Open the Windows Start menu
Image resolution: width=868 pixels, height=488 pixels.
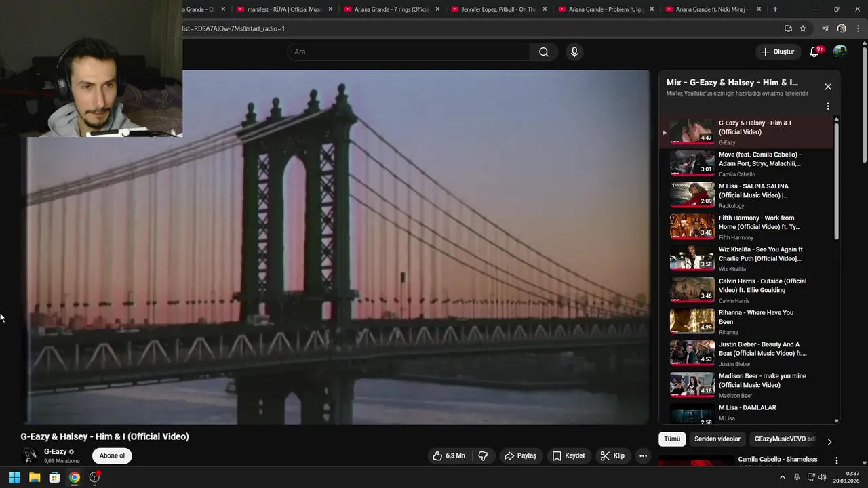click(14, 477)
